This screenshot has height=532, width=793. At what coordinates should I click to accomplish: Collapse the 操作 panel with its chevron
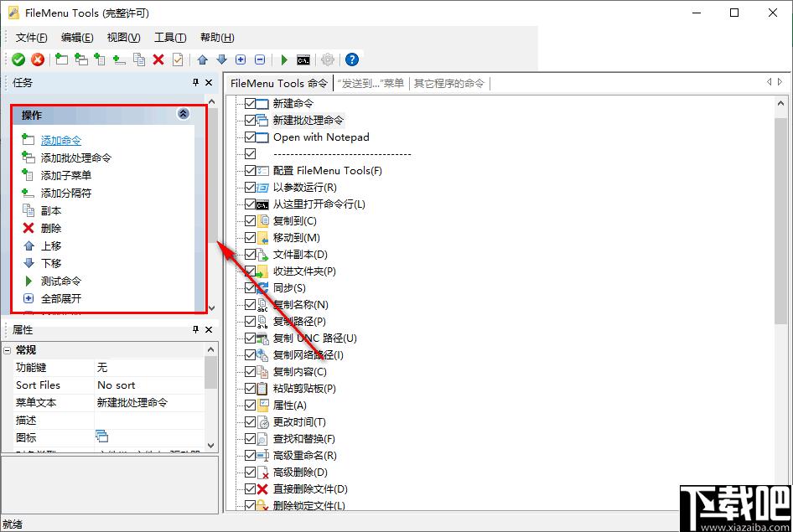(x=183, y=114)
